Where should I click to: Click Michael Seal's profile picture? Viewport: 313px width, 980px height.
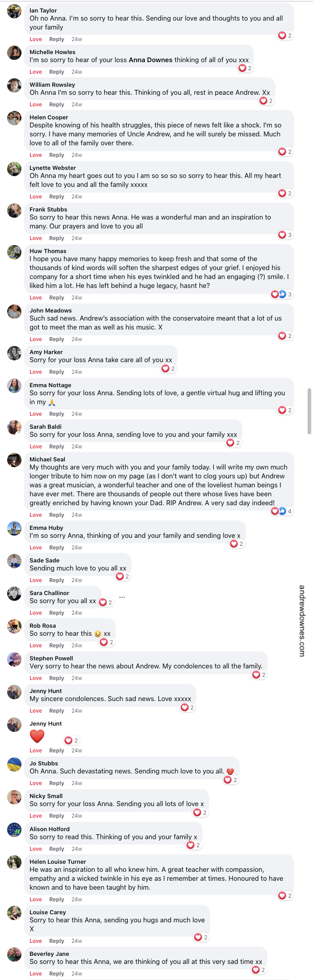pyautogui.click(x=14, y=460)
